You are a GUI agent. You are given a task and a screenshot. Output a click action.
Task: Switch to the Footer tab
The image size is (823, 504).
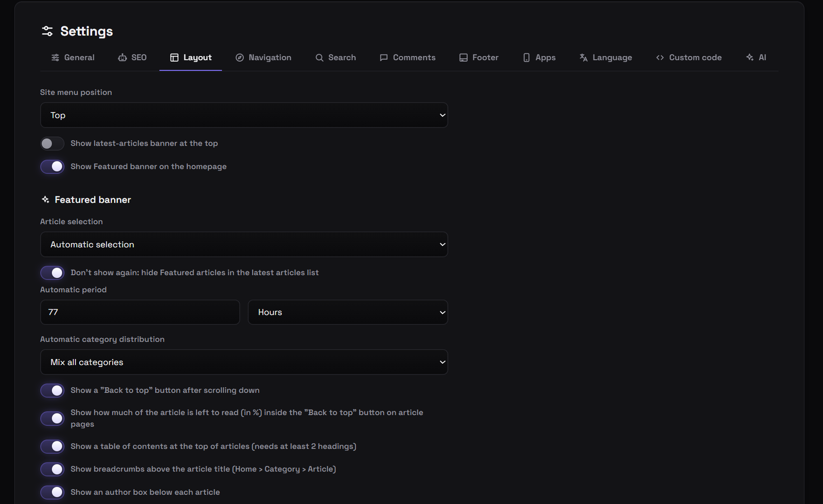[479, 58]
